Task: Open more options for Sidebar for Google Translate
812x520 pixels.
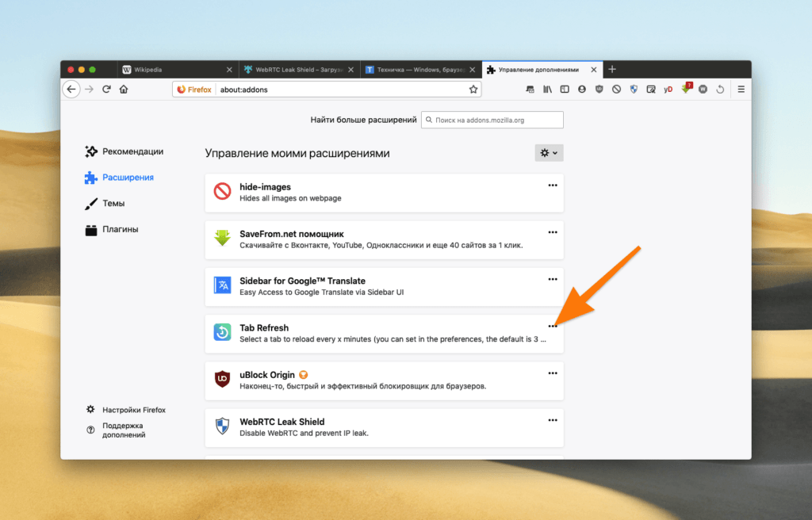Action: coord(553,279)
